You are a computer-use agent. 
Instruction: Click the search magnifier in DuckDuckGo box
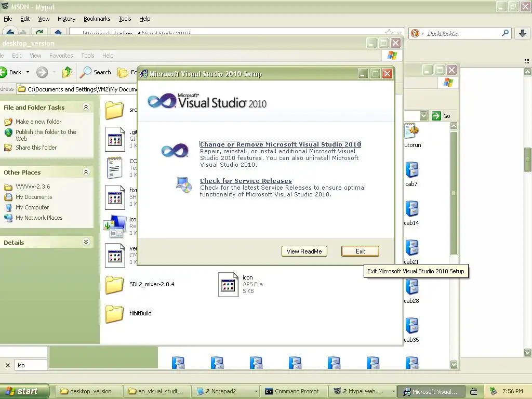coord(505,33)
